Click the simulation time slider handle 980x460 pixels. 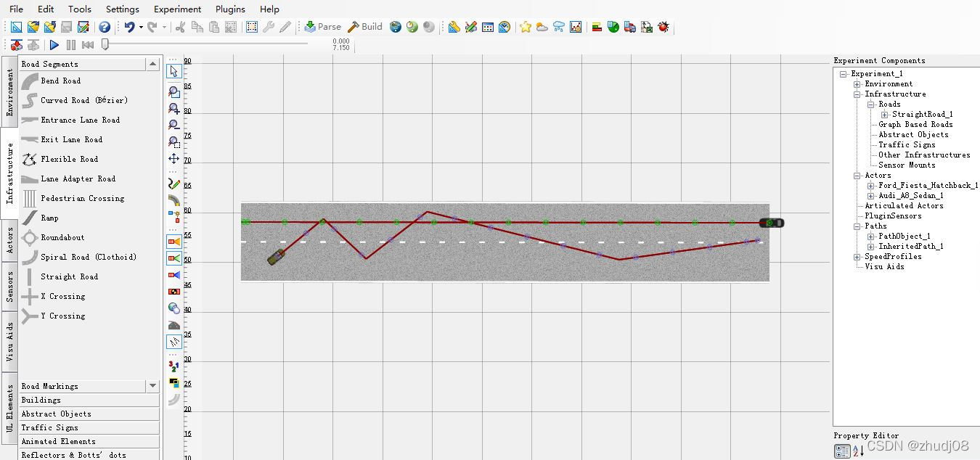(105, 45)
